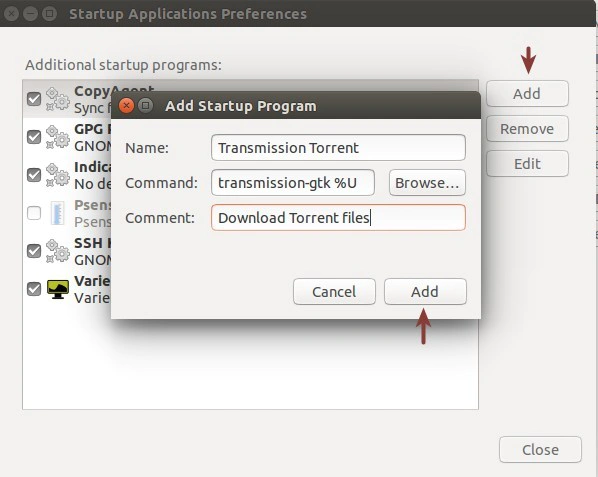Click the CopyAgent gears icon

pyautogui.click(x=58, y=99)
